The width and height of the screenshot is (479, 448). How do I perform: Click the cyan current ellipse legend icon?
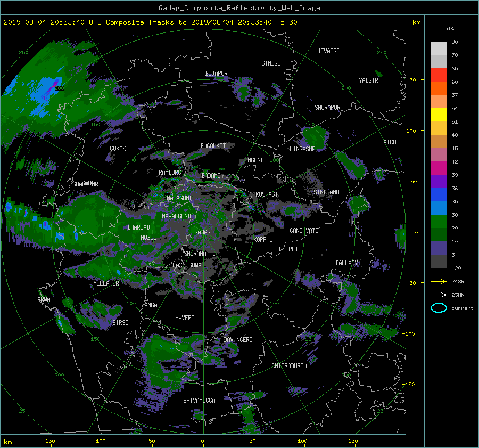439,308
